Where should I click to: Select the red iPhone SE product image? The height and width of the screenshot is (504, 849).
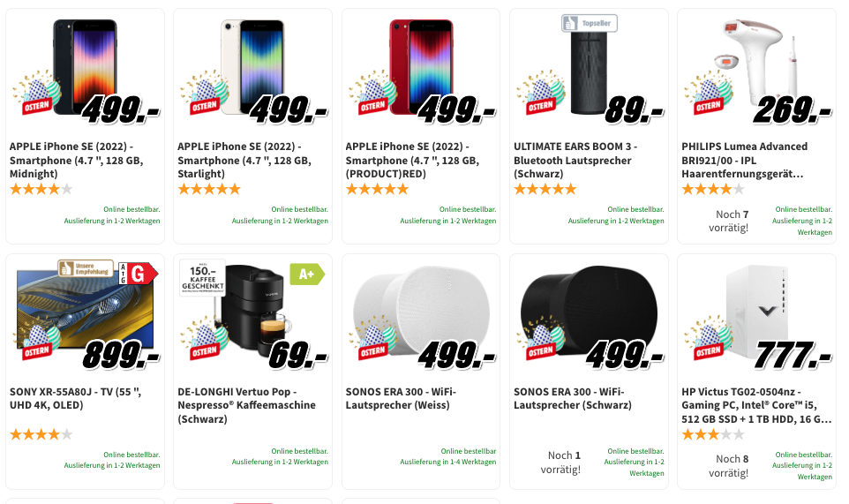[x=421, y=66]
